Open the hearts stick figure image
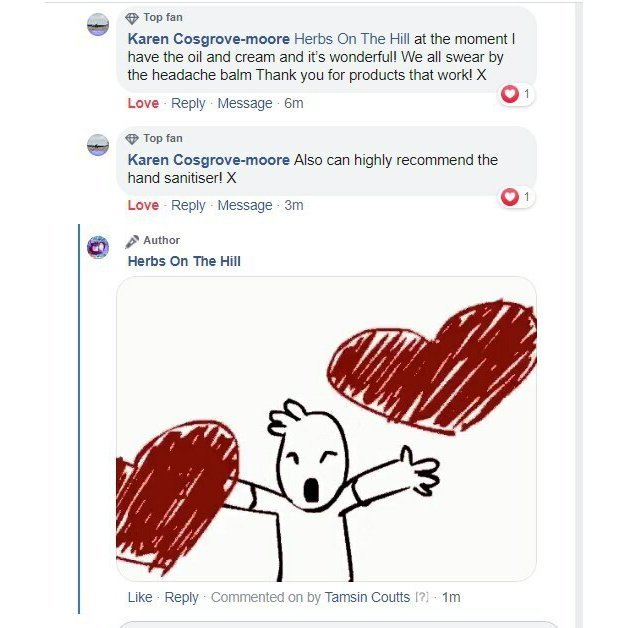 (326, 429)
